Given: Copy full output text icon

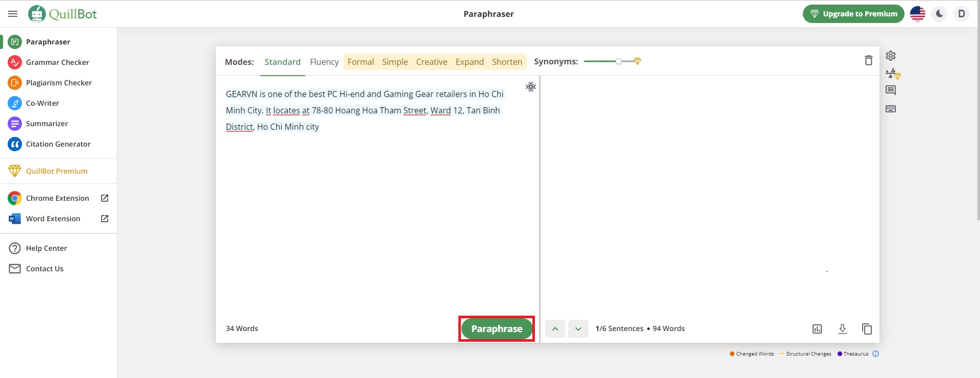Looking at the screenshot, I should [867, 329].
